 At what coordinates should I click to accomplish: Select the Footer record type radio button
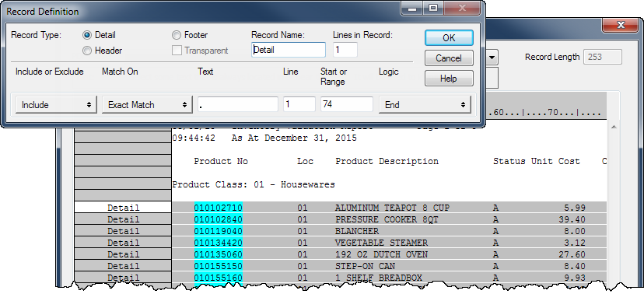tap(177, 35)
